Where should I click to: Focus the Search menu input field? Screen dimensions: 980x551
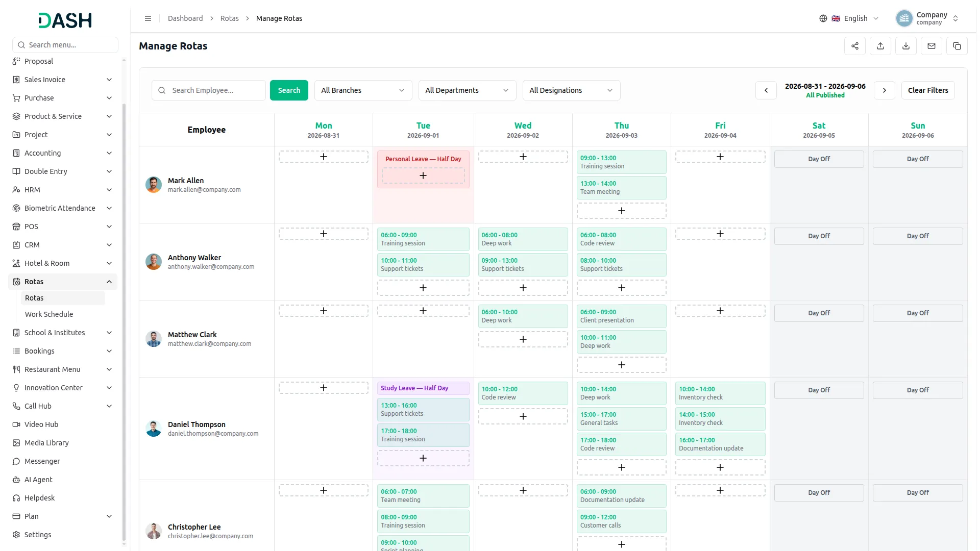(x=65, y=45)
